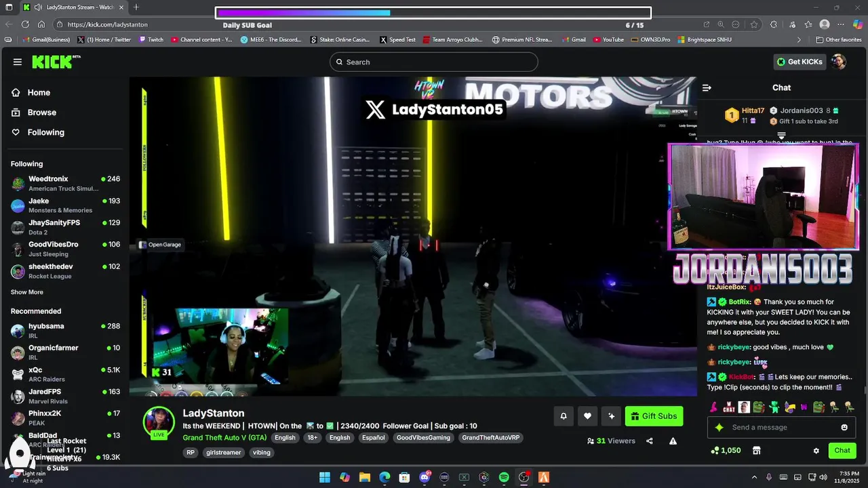
Task: Click the share stream icon
Action: point(650,441)
